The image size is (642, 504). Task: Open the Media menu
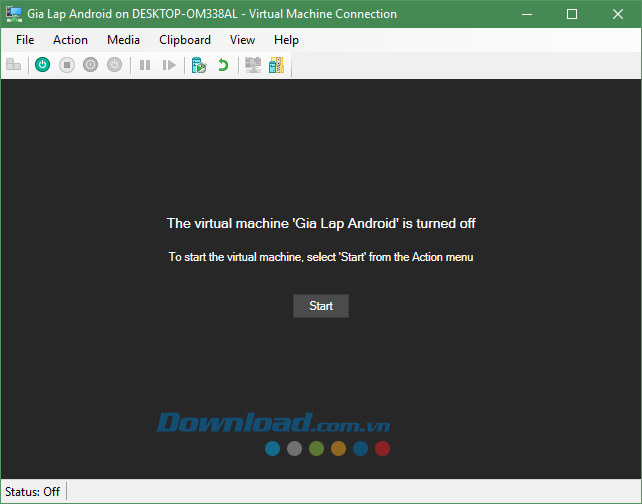[x=123, y=40]
